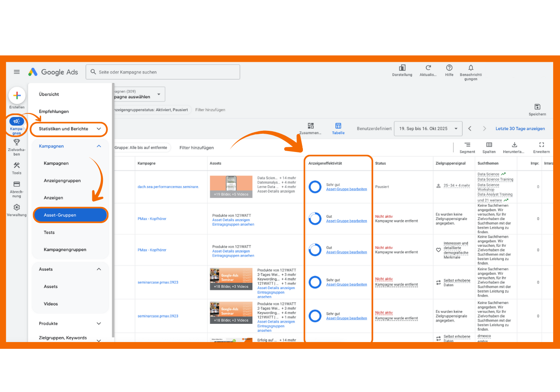Open the dach.sea.performancemax.seminare campaign link
The height and width of the screenshot is (392, 560).
[168, 187]
